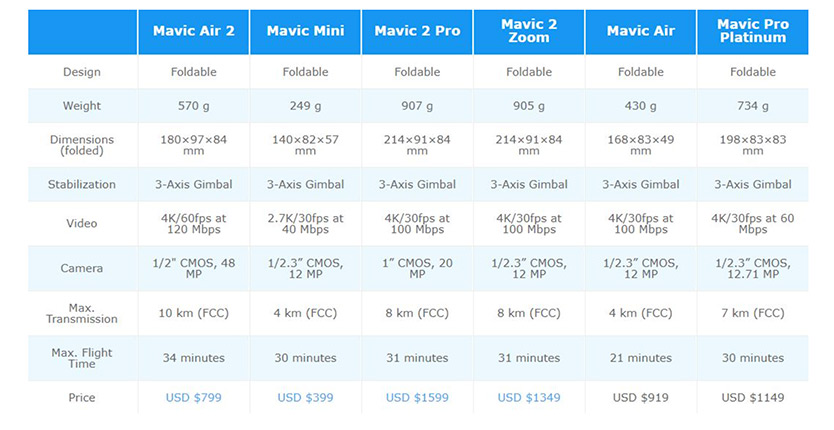Click the Video row label

click(82, 224)
